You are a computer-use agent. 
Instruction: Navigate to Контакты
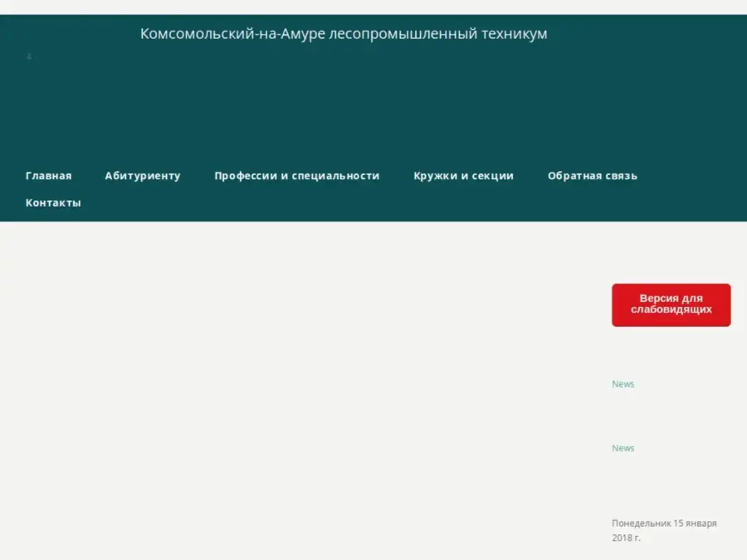[53, 202]
